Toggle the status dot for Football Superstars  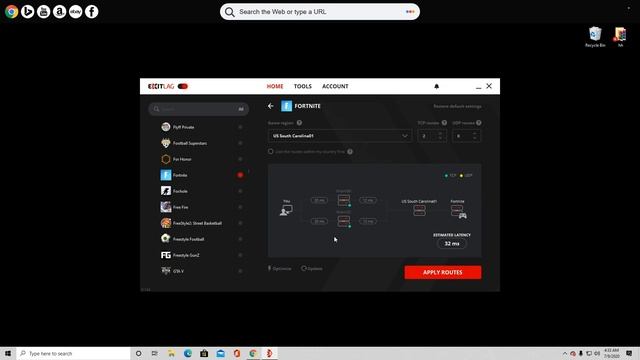click(x=240, y=143)
